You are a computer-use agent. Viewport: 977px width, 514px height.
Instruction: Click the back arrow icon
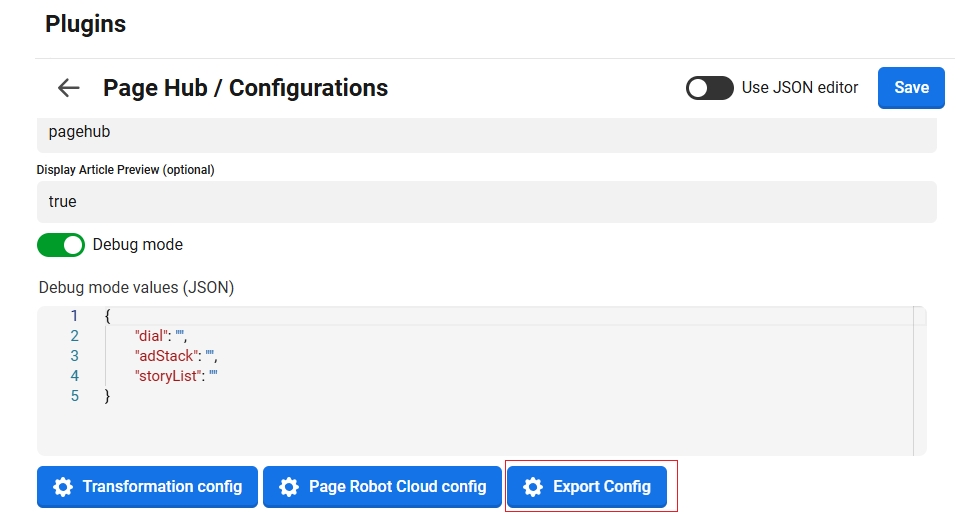[x=68, y=88]
